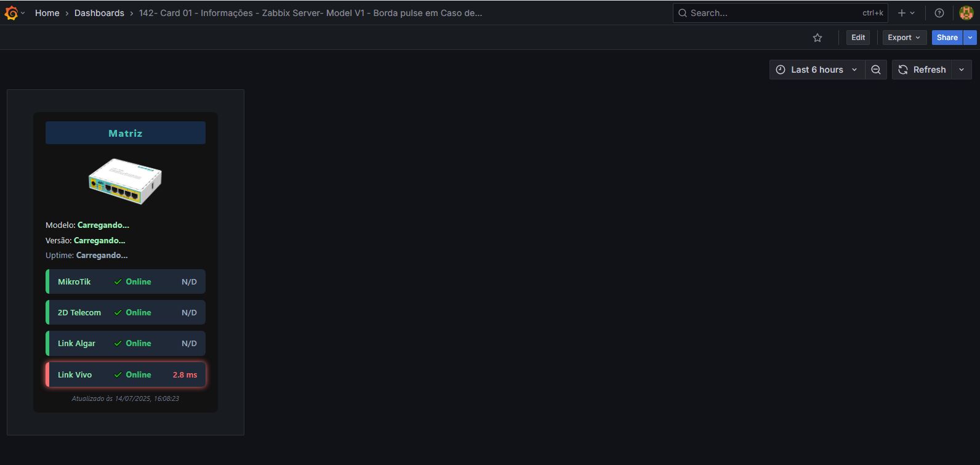Select the Link Algar status row
This screenshot has width=980, height=465.
click(126, 343)
